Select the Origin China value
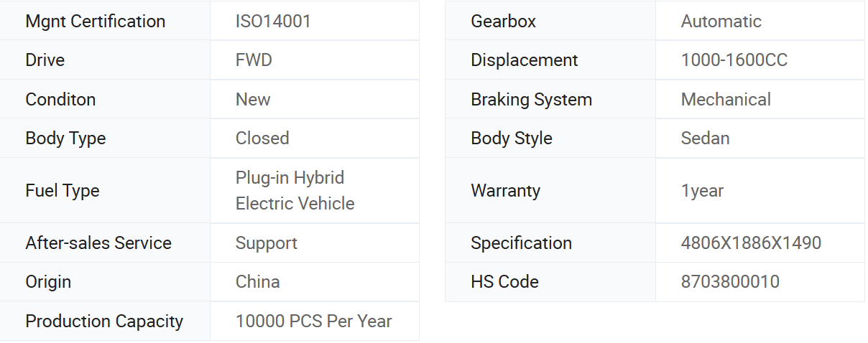This screenshot has height=343, width=868. coord(258,281)
